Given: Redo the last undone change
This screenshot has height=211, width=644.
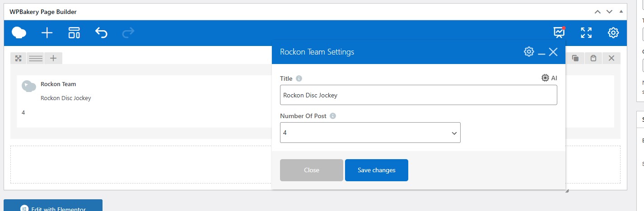Looking at the screenshot, I should pyautogui.click(x=128, y=32).
